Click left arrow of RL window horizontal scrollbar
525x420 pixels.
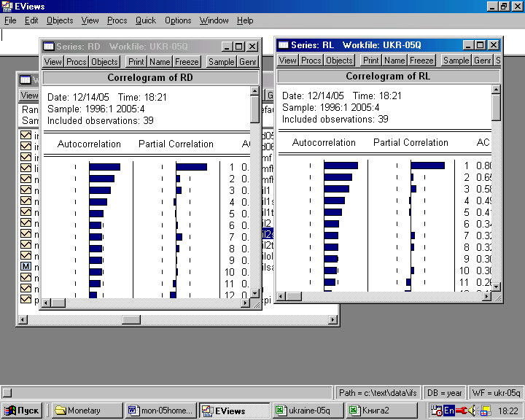point(282,296)
